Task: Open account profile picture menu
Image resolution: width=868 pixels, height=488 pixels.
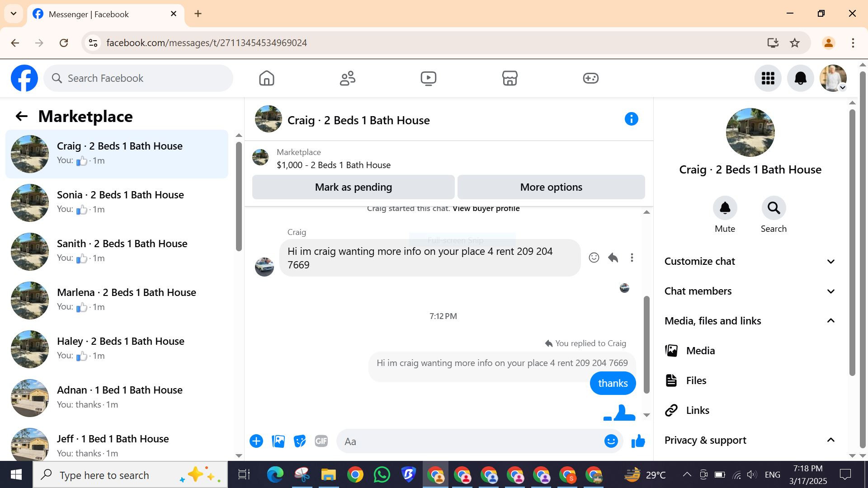Action: pyautogui.click(x=833, y=78)
